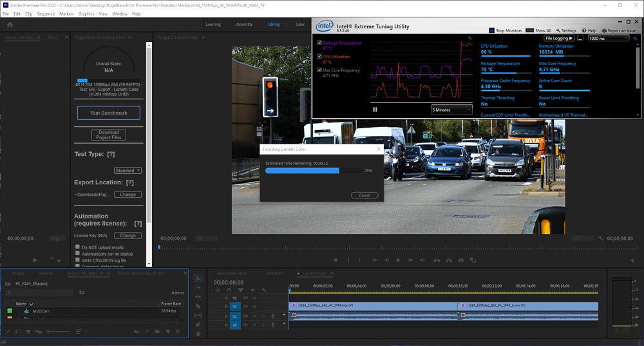Toggle Snap magnet in timeline

(x=229, y=290)
